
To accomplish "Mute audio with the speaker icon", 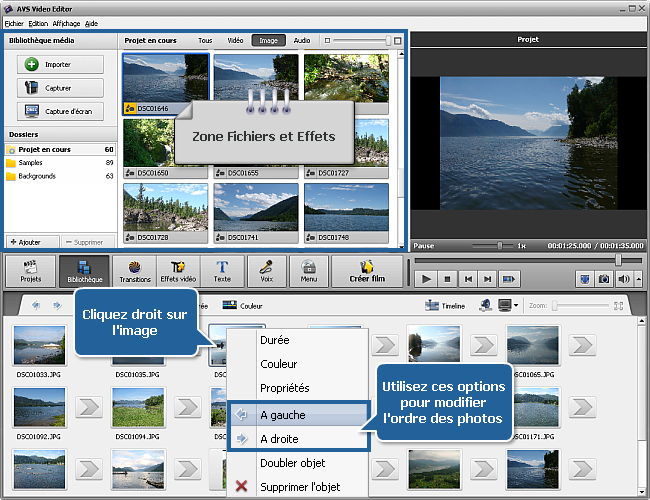I will coord(624,279).
